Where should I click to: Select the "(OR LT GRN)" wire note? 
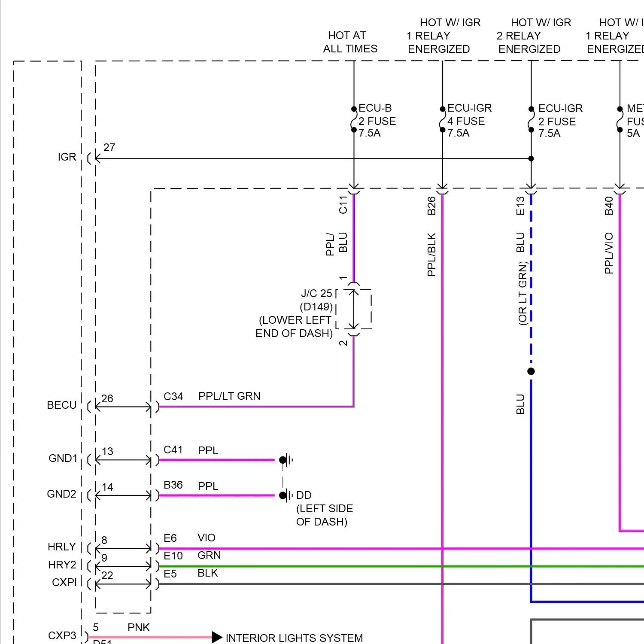tap(522, 293)
